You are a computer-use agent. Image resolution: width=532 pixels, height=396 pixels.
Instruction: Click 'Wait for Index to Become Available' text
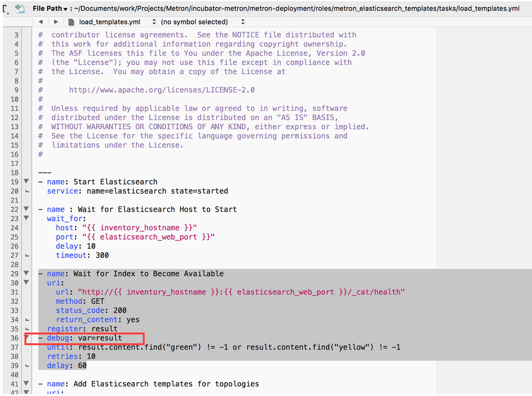tap(149, 273)
